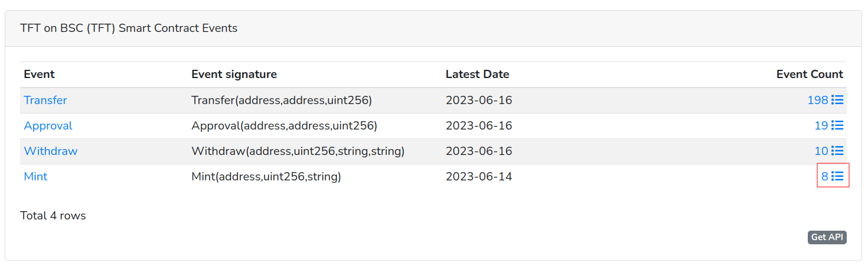This screenshot has height=265, width=868.
Task: Click the Smart Contract Events panel title
Action: pos(129,28)
